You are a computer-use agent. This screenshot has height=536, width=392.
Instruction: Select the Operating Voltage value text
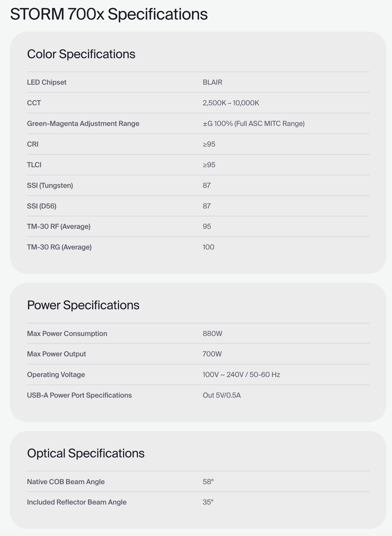point(241,375)
